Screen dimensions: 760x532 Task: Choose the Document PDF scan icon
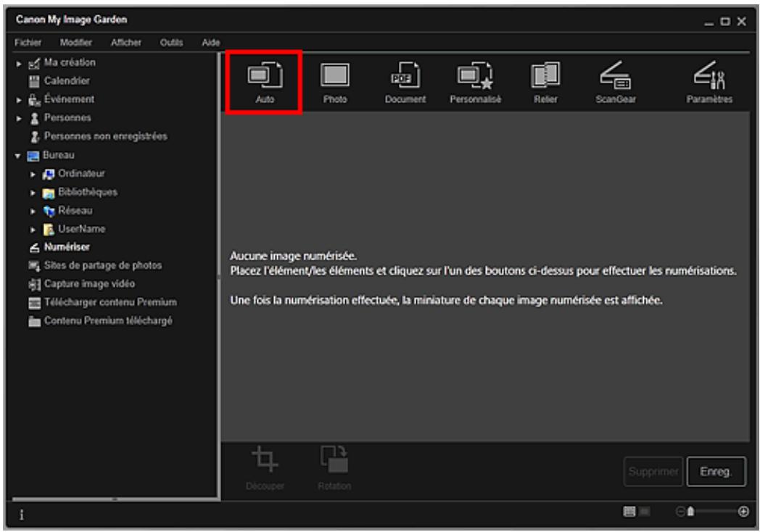405,81
